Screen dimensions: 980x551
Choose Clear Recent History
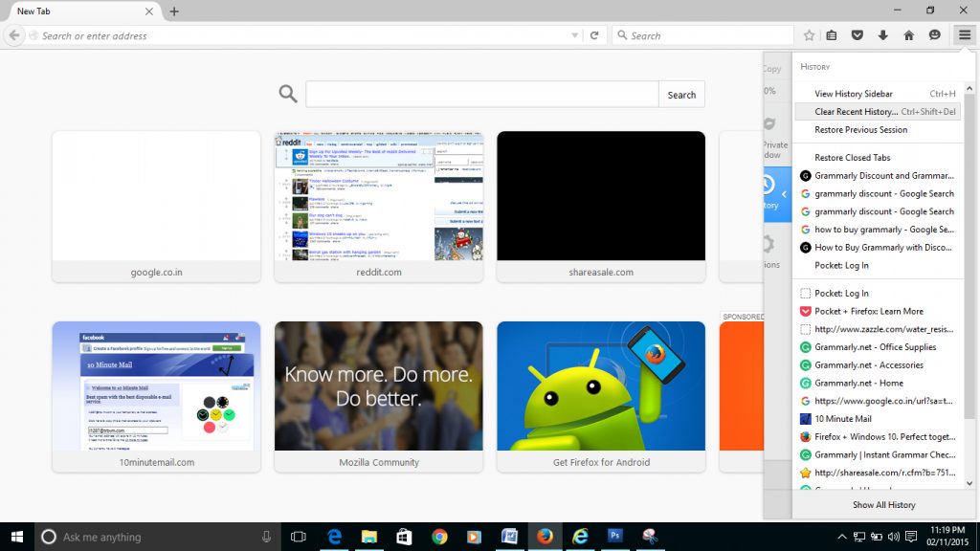[879, 112]
